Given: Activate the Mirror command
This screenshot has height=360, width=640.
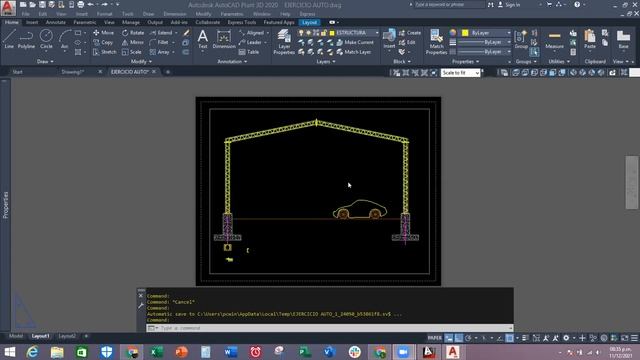Looking at the screenshot, I should tap(133, 42).
